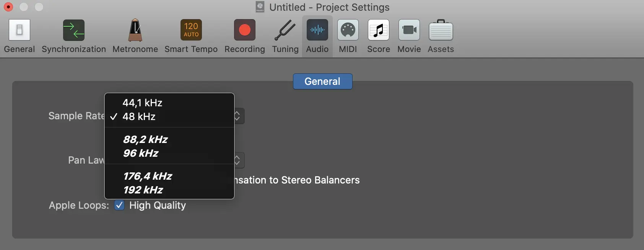Click Pan Law popup stepper arrows
Viewport: 644px width, 250px height.
point(237,160)
